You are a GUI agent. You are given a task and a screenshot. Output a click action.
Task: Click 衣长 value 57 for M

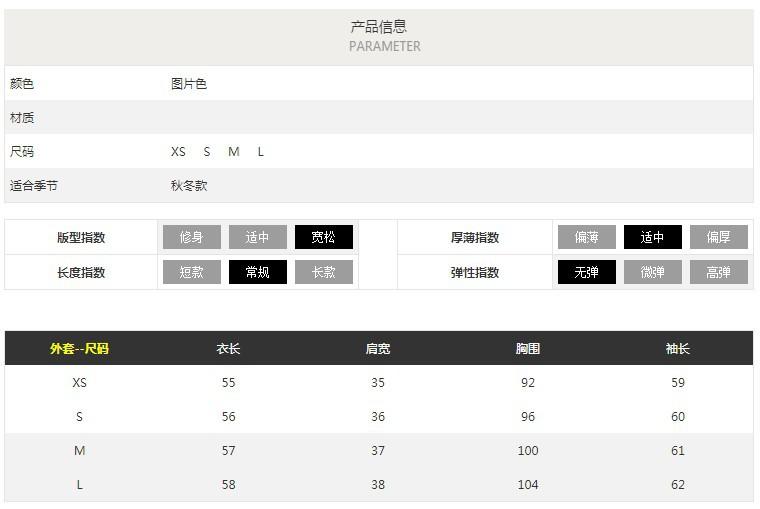coord(228,450)
